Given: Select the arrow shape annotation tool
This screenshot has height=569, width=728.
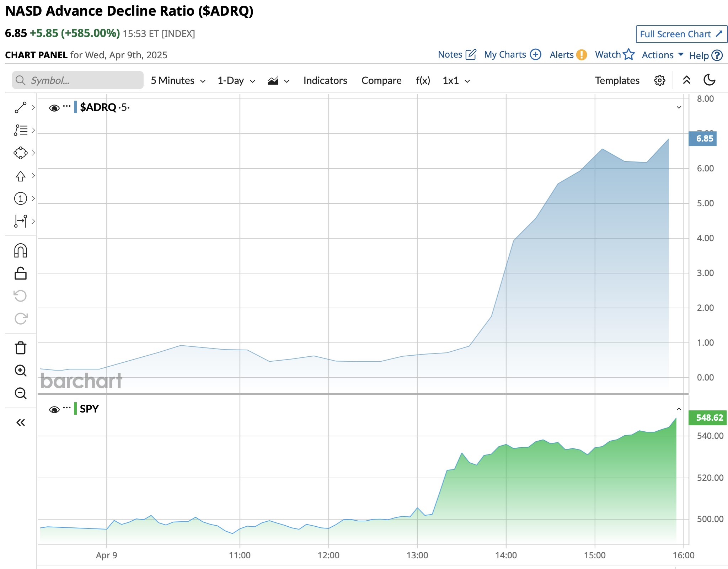Looking at the screenshot, I should 20,176.
